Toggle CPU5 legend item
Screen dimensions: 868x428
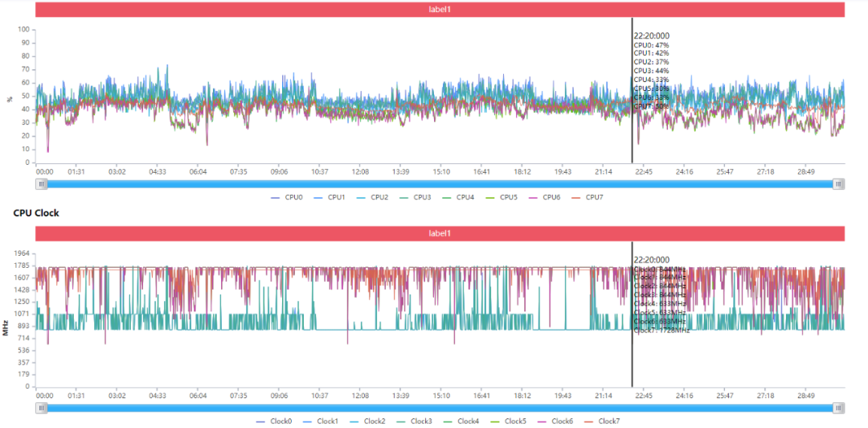(501, 197)
